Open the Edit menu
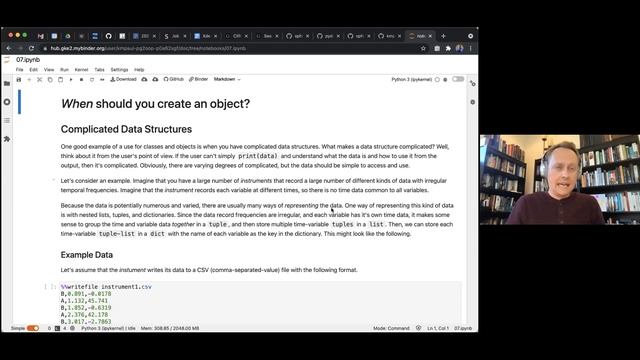This screenshot has width=640, height=360. (33, 70)
